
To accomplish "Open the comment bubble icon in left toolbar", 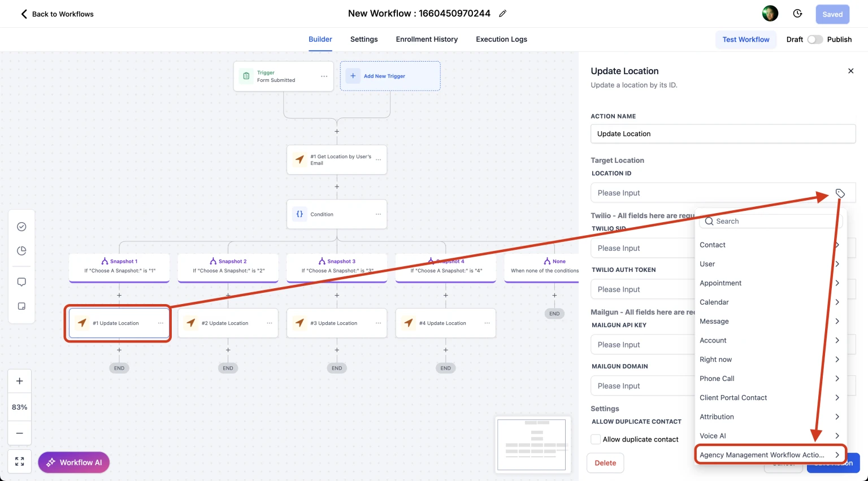I will [21, 282].
